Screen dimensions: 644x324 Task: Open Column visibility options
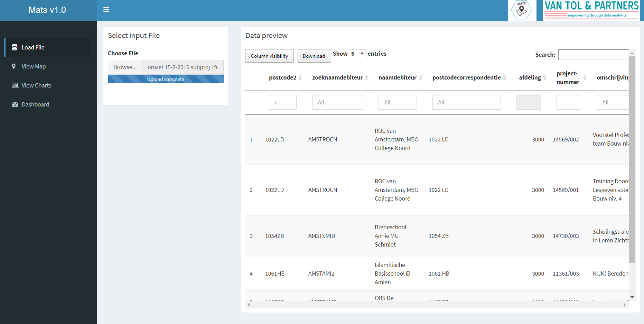(x=269, y=56)
